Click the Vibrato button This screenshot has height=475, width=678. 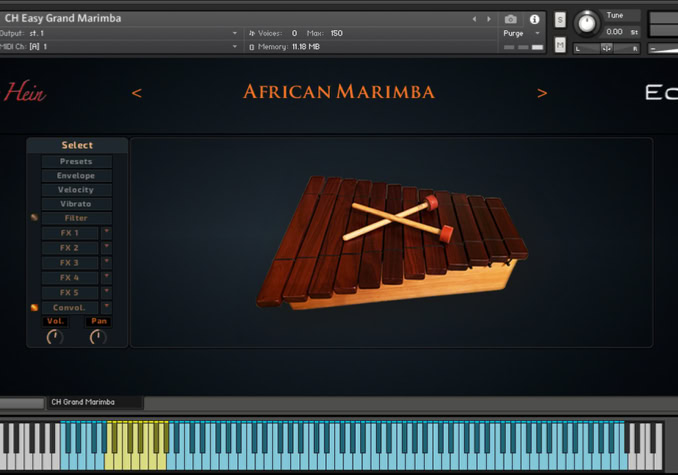[76, 203]
